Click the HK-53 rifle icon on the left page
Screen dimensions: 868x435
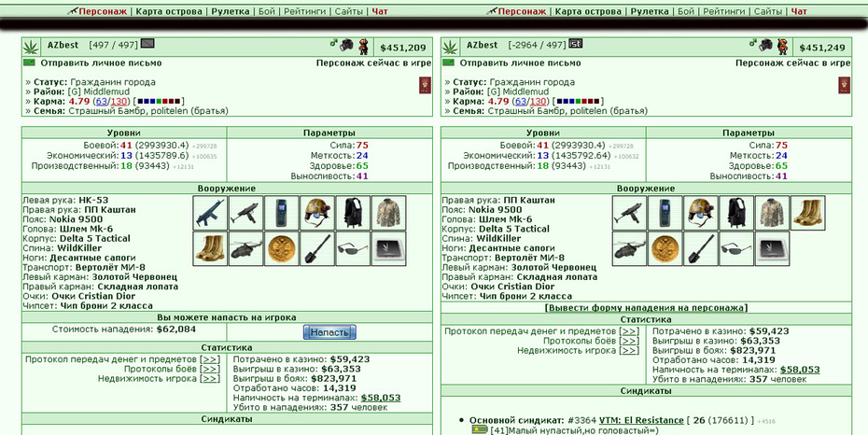point(210,213)
